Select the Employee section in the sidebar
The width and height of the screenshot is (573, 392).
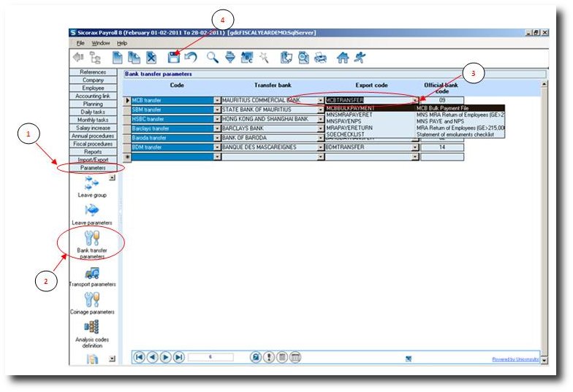(93, 88)
